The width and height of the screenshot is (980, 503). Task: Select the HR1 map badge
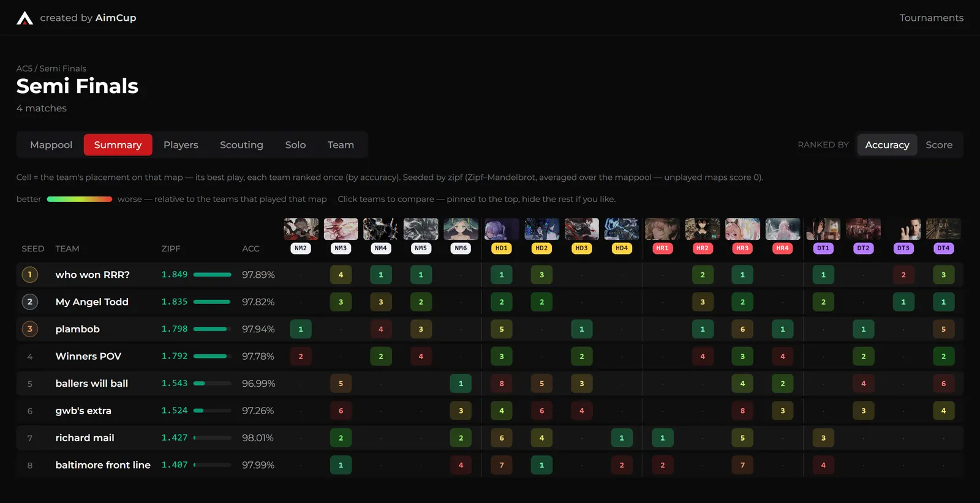click(x=662, y=248)
